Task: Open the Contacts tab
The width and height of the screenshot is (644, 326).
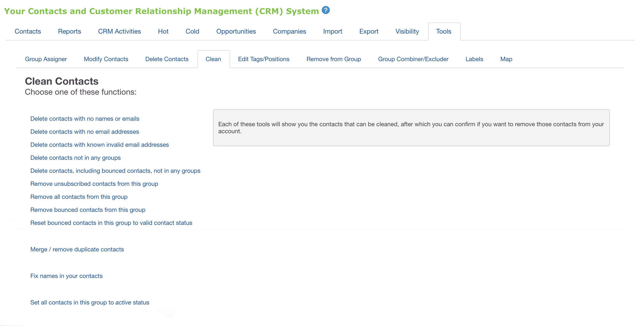Action: click(28, 31)
